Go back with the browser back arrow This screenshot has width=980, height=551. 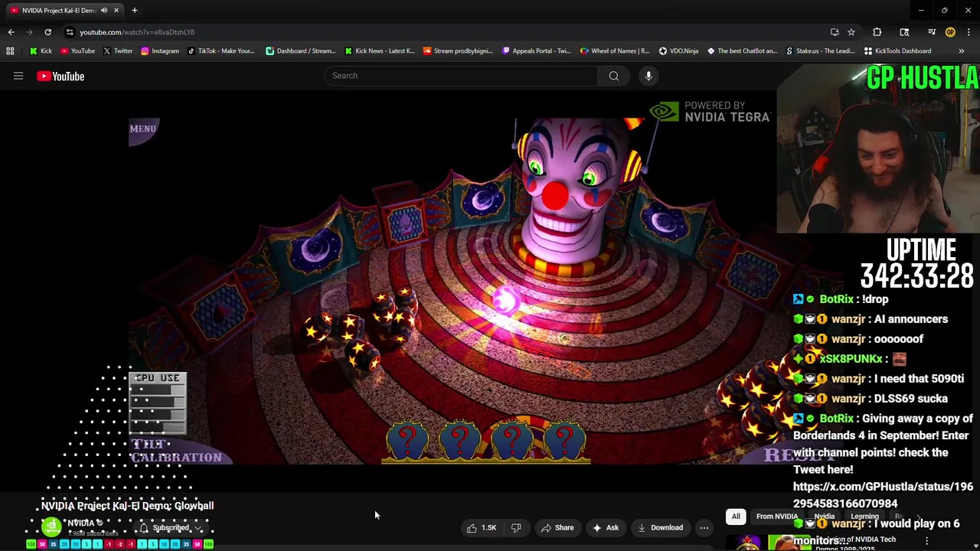[11, 32]
